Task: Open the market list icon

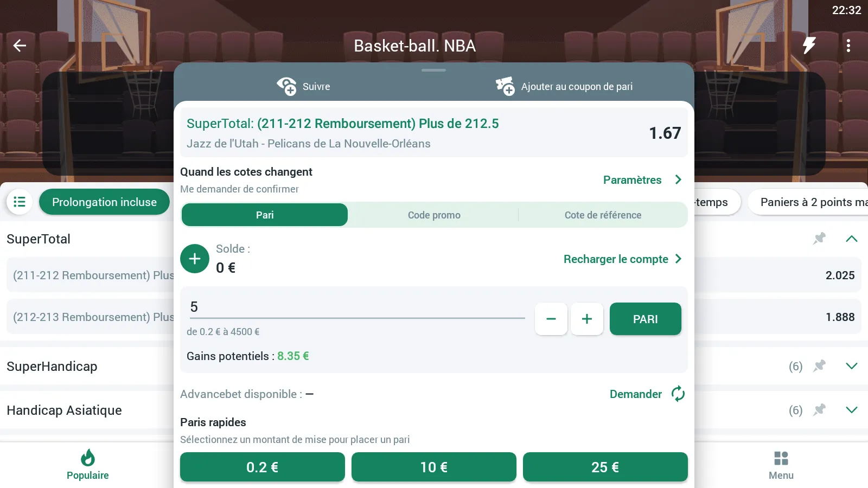Action: pyautogui.click(x=20, y=202)
